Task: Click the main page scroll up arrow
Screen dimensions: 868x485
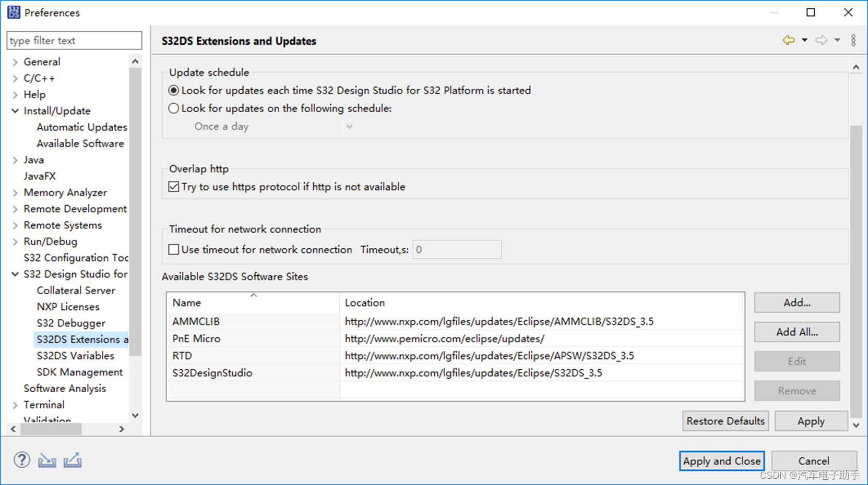Action: (x=856, y=67)
